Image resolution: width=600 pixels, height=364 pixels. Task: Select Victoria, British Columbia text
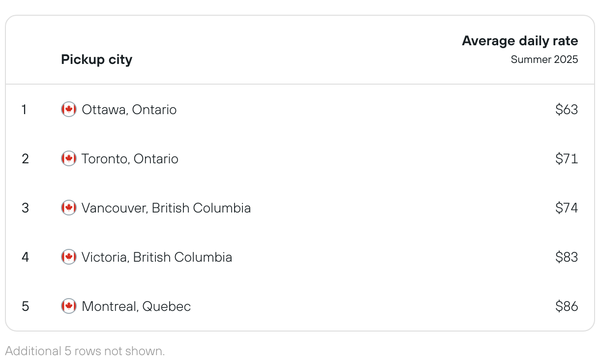[x=157, y=257]
